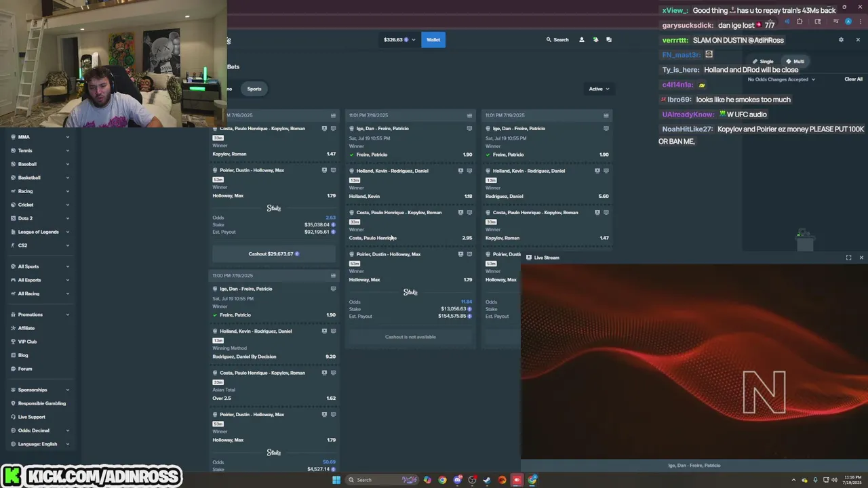Open live stream icon for Costa-Kopylov middle card
Image resolution: width=868 pixels, height=488 pixels.
point(460,212)
